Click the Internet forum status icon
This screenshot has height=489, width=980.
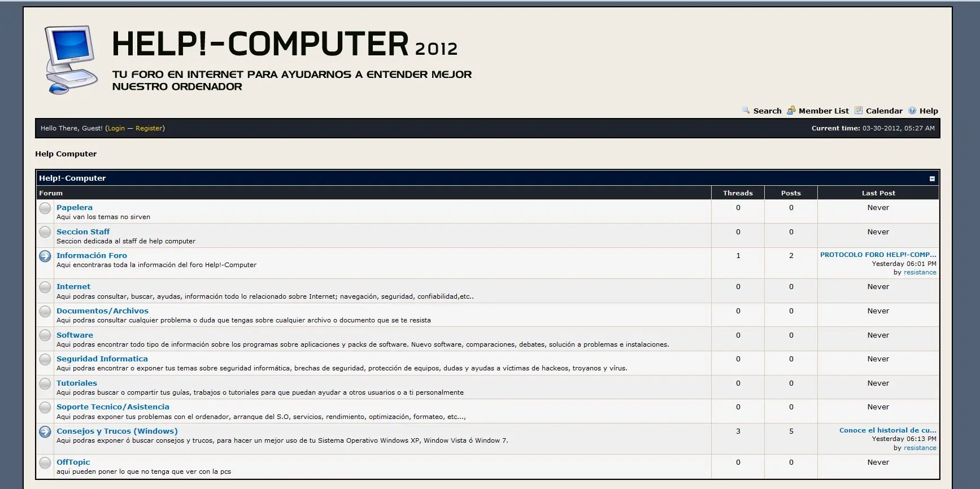45,287
